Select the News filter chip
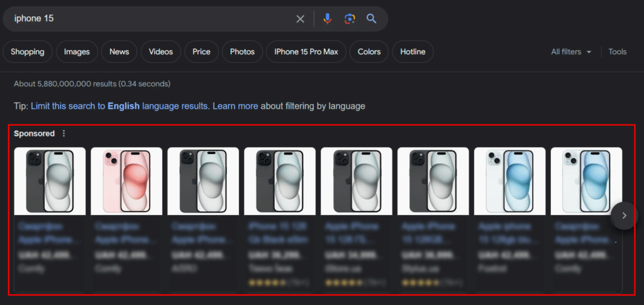Image resolution: width=644 pixels, height=305 pixels. [x=119, y=52]
